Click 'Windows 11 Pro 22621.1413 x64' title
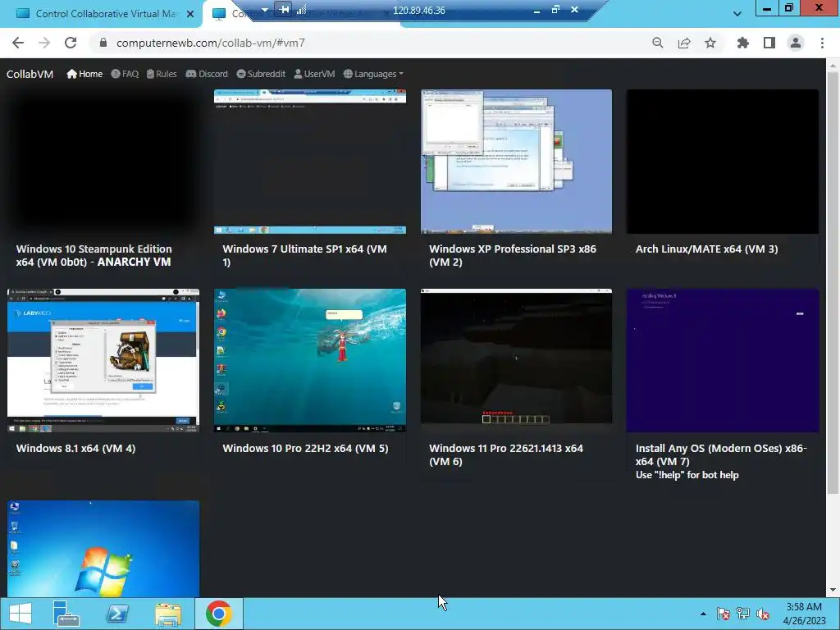This screenshot has width=840, height=630. pyautogui.click(x=506, y=449)
